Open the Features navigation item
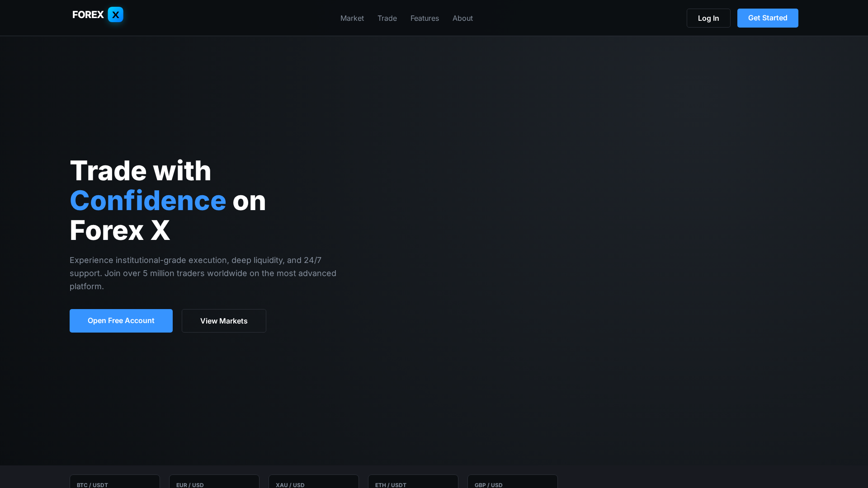Image resolution: width=868 pixels, height=488 pixels. 425,18
